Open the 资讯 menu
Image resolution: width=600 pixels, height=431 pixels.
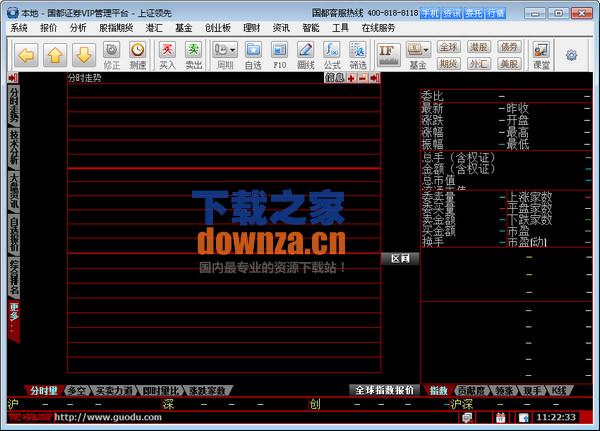tap(281, 28)
